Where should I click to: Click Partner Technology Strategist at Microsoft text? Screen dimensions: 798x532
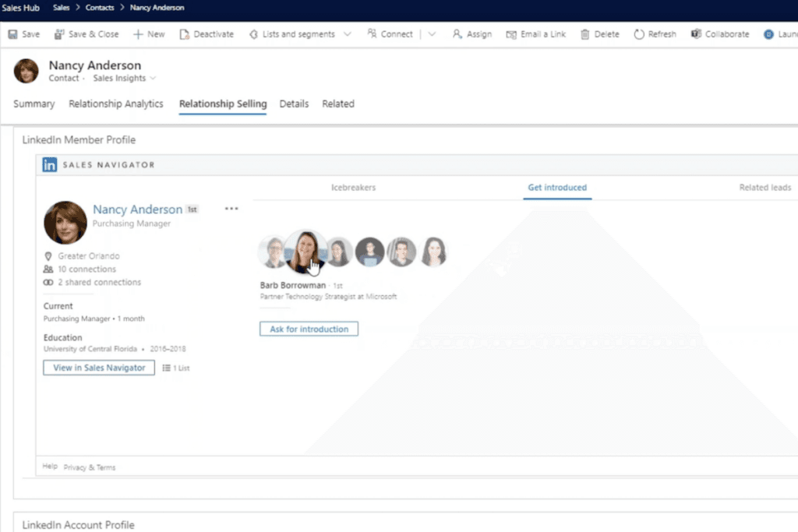point(328,297)
